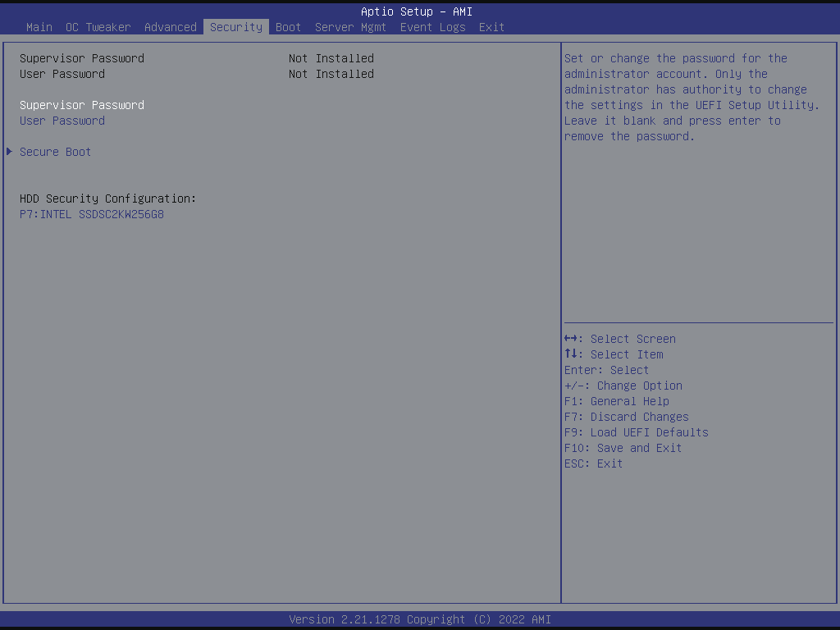840x630 pixels.
Task: Click Supervisor Password's Not Installed status
Action: [x=331, y=58]
